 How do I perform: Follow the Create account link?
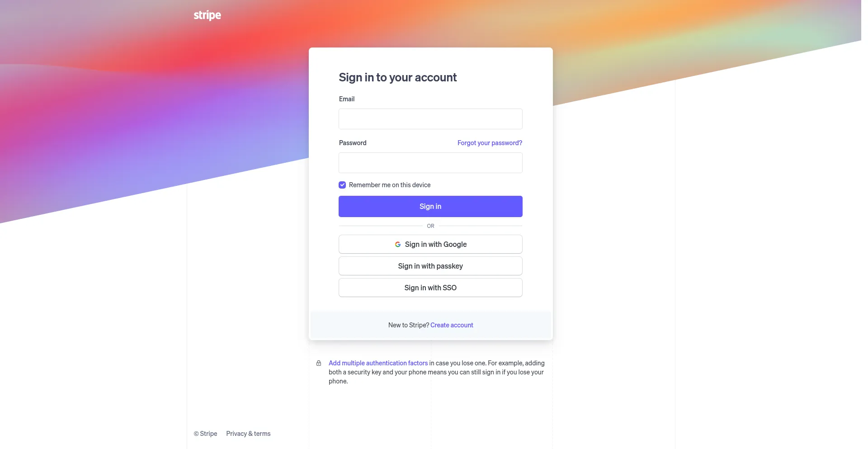pyautogui.click(x=452, y=325)
